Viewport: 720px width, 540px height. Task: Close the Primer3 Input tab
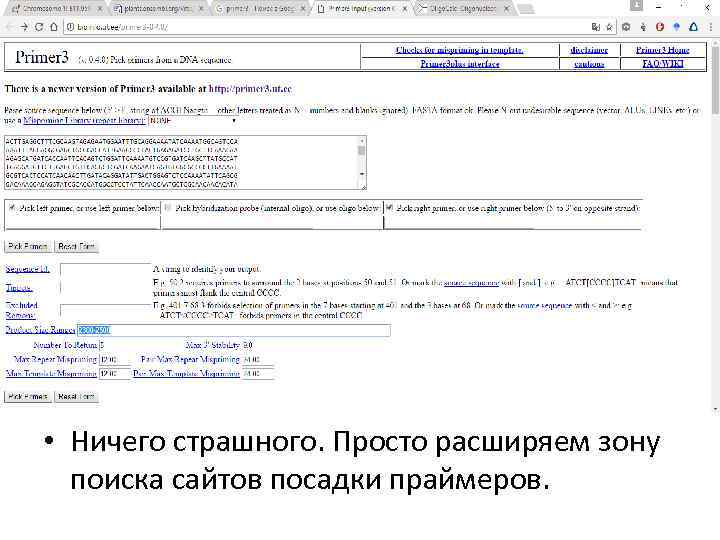pyautogui.click(x=405, y=8)
